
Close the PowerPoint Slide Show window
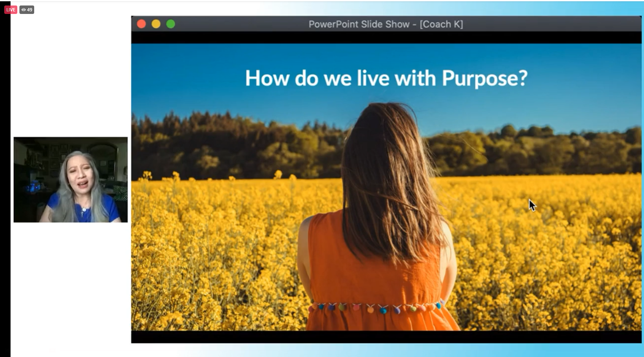pyautogui.click(x=141, y=24)
